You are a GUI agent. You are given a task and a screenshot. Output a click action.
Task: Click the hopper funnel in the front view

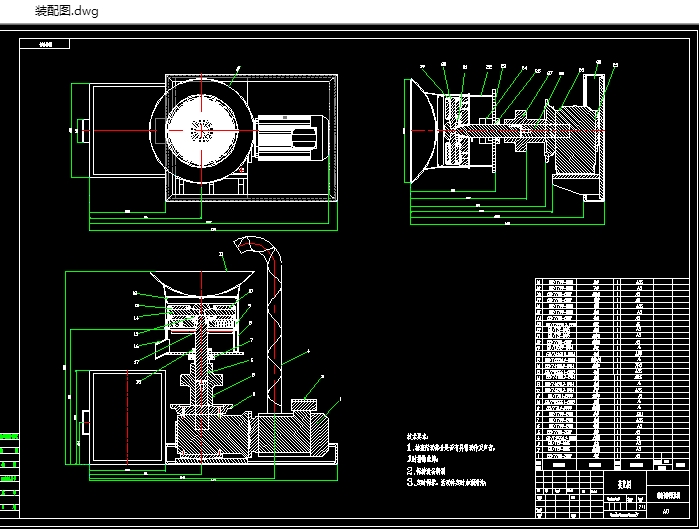point(201,283)
